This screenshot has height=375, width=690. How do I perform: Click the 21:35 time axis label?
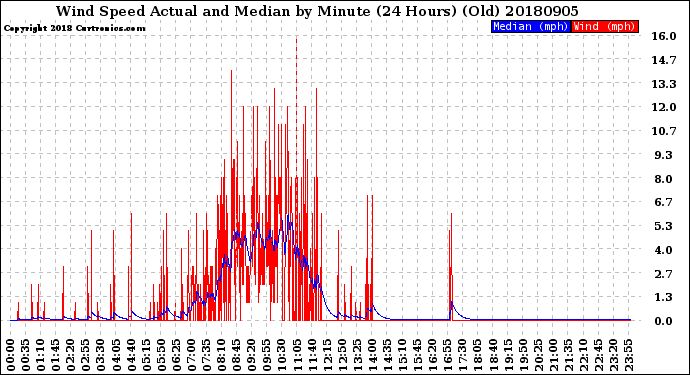pos(568,355)
